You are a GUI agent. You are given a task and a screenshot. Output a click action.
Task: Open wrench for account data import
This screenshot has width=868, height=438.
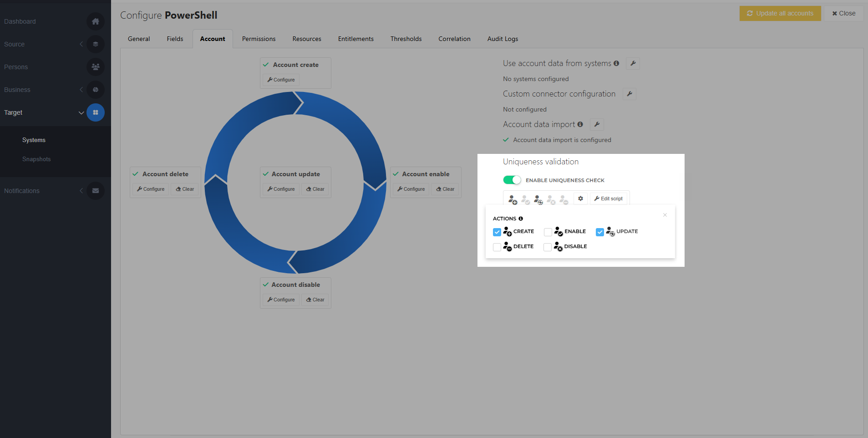597,124
